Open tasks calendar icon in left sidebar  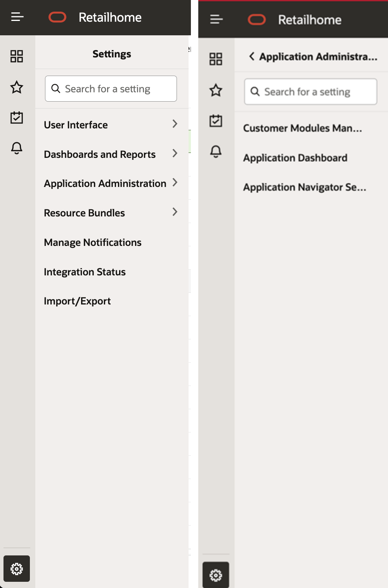(x=17, y=117)
